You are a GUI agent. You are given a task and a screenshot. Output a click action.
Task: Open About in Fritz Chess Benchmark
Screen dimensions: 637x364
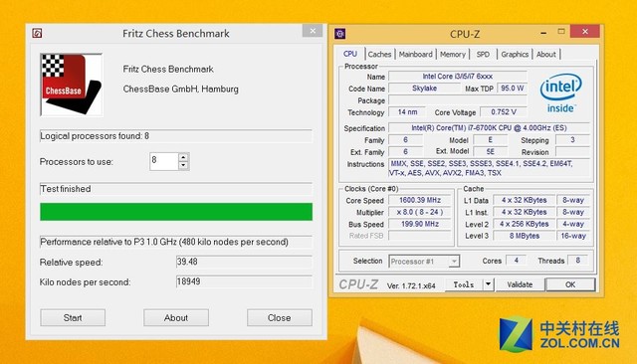click(x=176, y=317)
